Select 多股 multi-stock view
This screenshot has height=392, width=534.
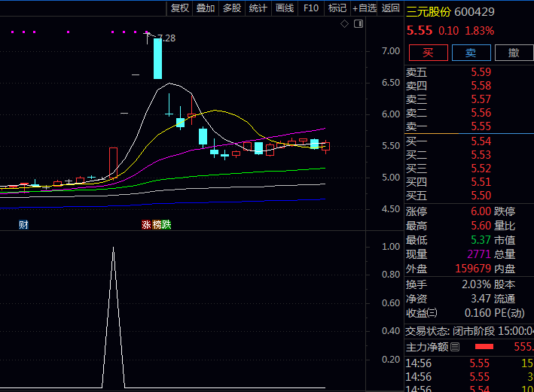point(232,8)
